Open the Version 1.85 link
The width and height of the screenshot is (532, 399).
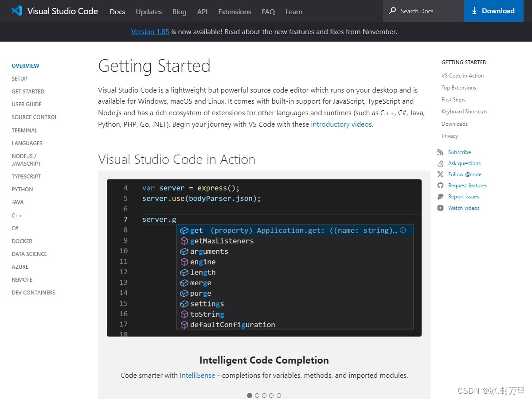pos(150,31)
